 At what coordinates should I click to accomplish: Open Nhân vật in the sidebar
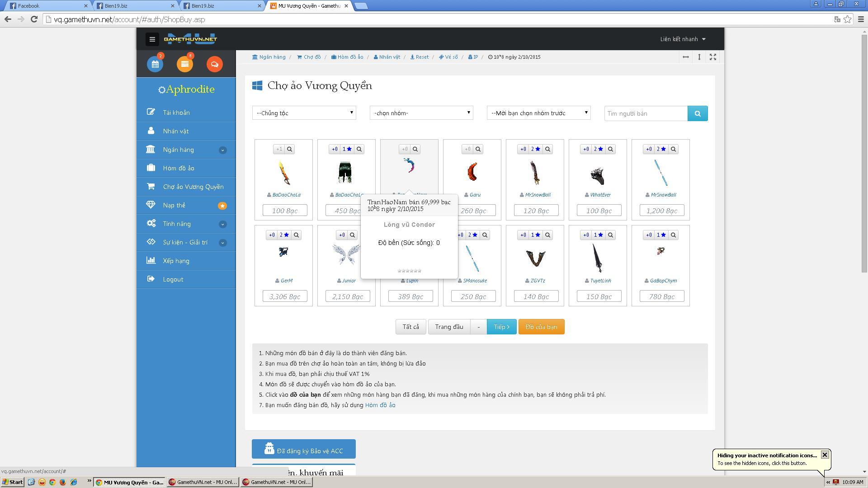coord(186,131)
